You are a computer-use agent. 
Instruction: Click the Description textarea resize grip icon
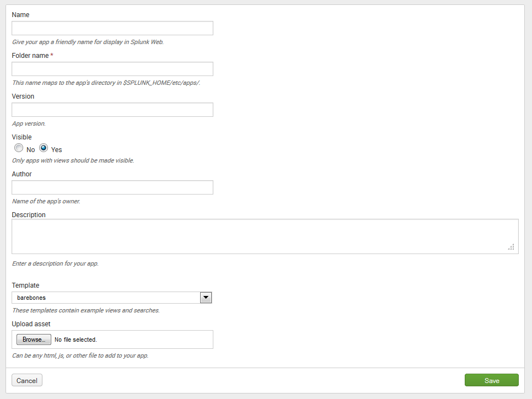511,247
